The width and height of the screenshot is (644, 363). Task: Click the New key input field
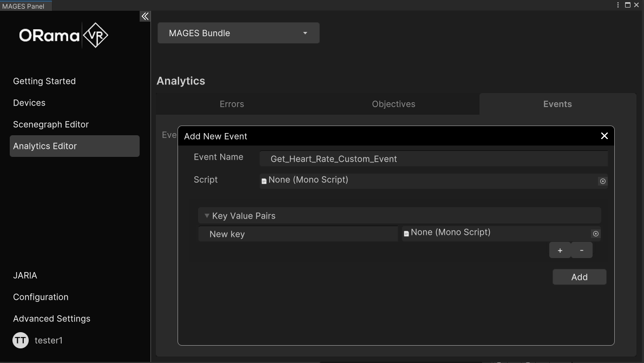pos(298,234)
